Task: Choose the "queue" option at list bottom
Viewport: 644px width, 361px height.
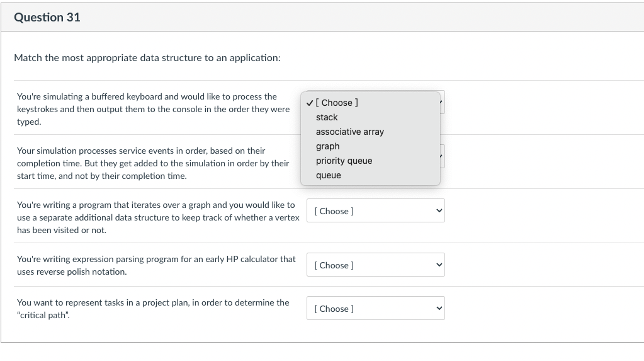Action: [328, 175]
